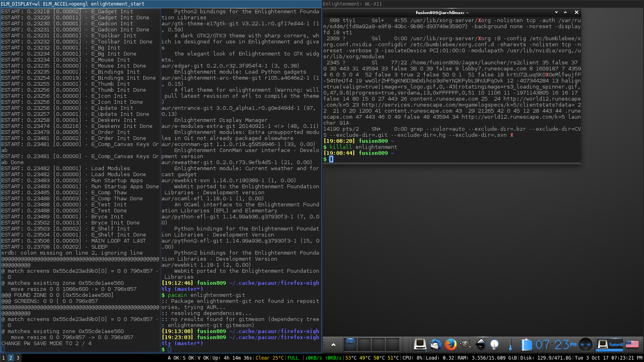Click the 'aur/eweather-git' package line
Screen dimensions: 644x362
(x=237, y=162)
